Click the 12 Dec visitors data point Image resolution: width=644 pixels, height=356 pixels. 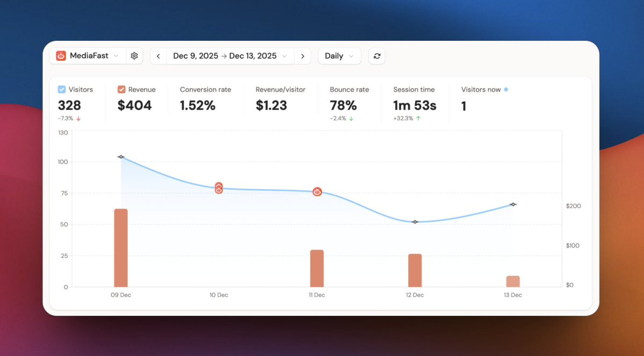coord(415,222)
